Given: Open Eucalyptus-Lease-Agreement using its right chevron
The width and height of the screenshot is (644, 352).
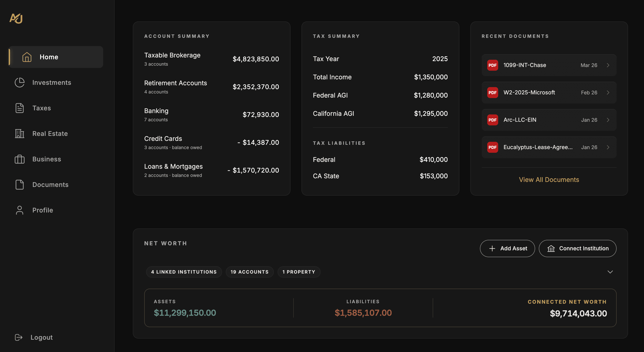Looking at the screenshot, I should (608, 147).
